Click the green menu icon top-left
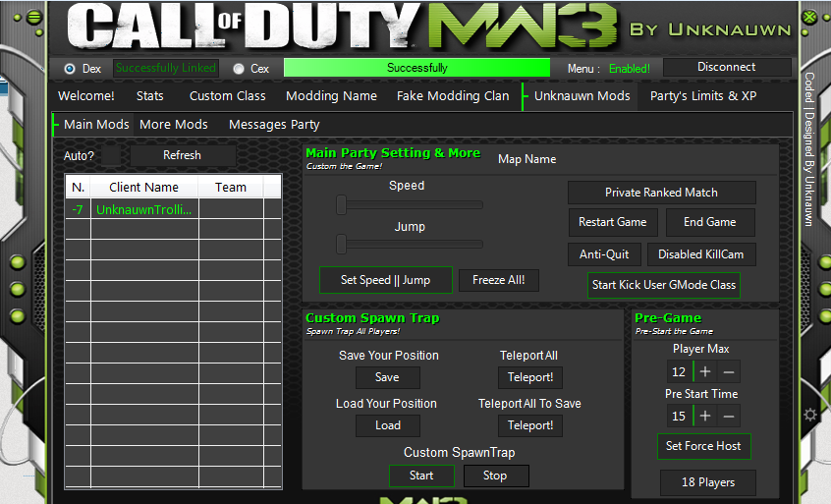 pyautogui.click(x=34, y=18)
